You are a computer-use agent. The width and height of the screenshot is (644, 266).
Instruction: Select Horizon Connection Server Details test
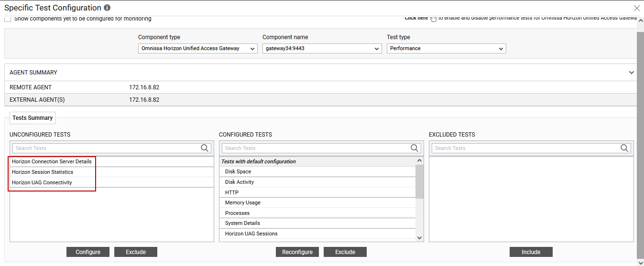(112, 161)
